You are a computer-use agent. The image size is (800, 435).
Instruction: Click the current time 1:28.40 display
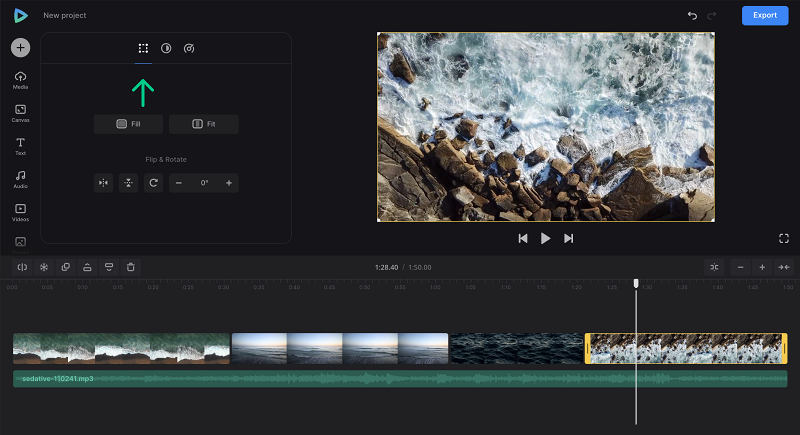coord(386,267)
